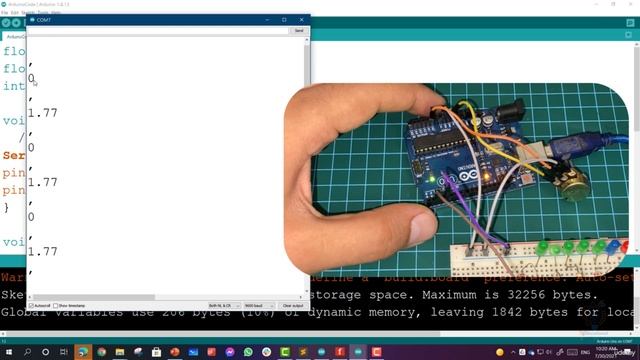This screenshot has height=360, width=640.
Task: Click the COM7 horizontal scrollbar thumb
Action: 94,297
